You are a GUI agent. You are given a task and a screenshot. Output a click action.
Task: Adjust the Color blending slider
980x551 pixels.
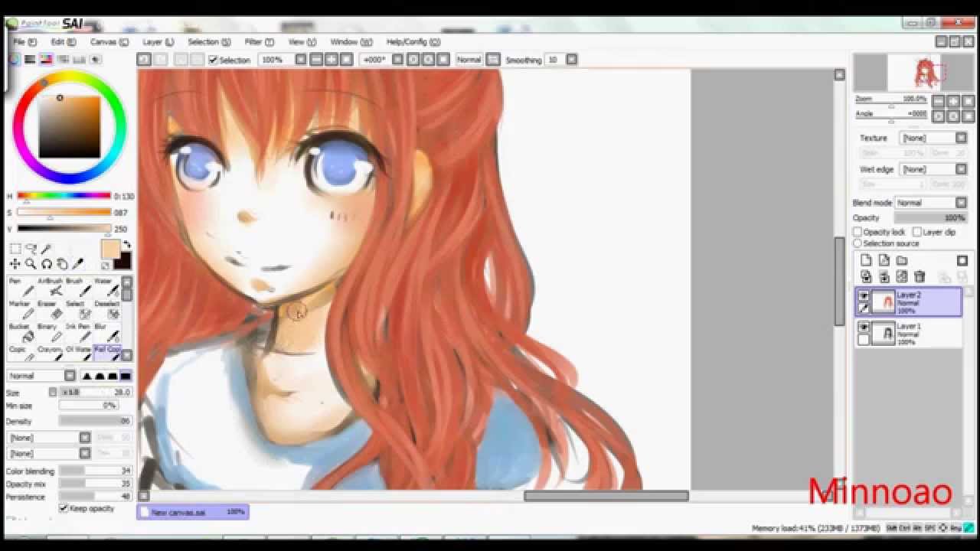(x=95, y=471)
